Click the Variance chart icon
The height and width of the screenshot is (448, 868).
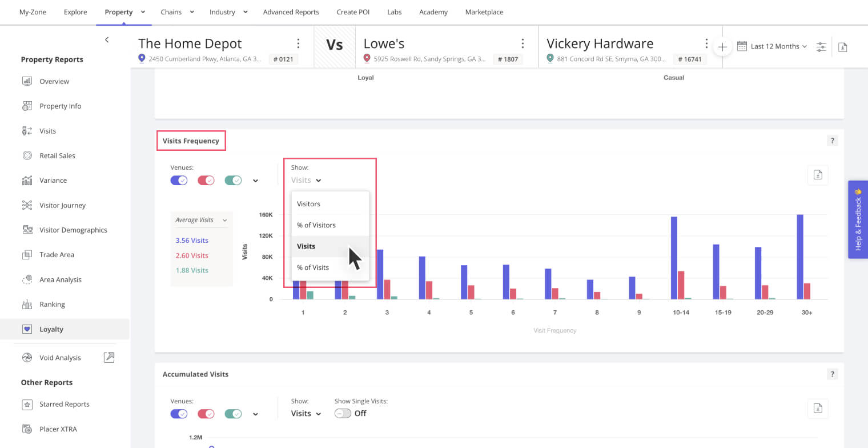tap(27, 180)
